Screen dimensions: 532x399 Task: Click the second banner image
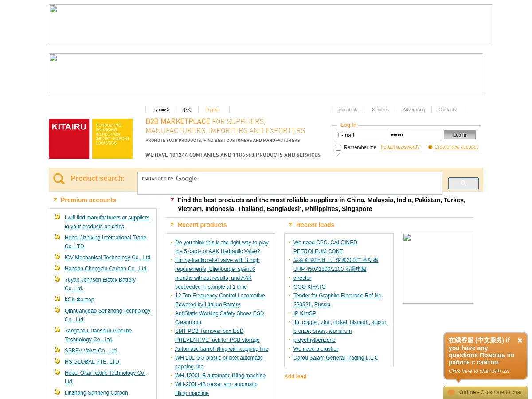click(266, 73)
